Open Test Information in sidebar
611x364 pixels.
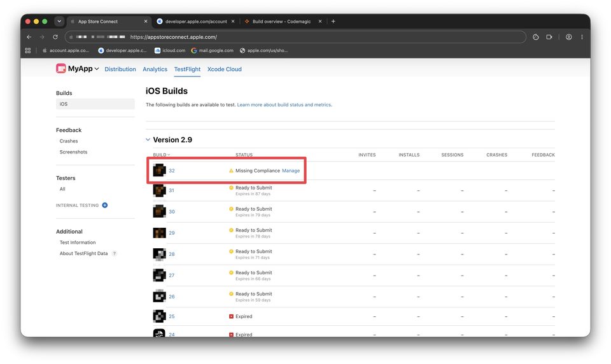pyautogui.click(x=78, y=242)
